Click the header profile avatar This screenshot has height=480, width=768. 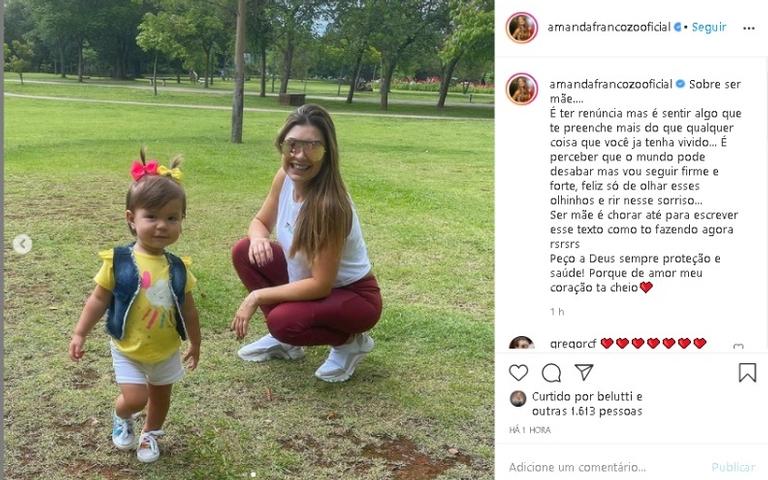(522, 27)
